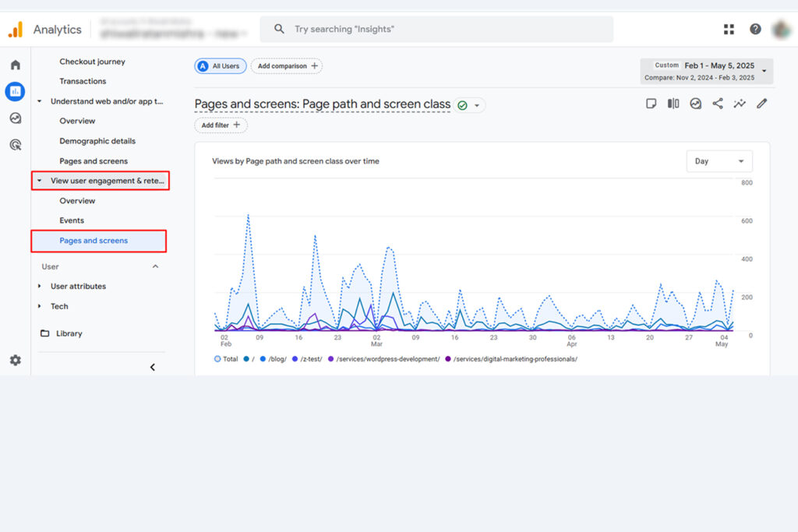Open the date range picker
The image size is (798, 532).
(706, 71)
